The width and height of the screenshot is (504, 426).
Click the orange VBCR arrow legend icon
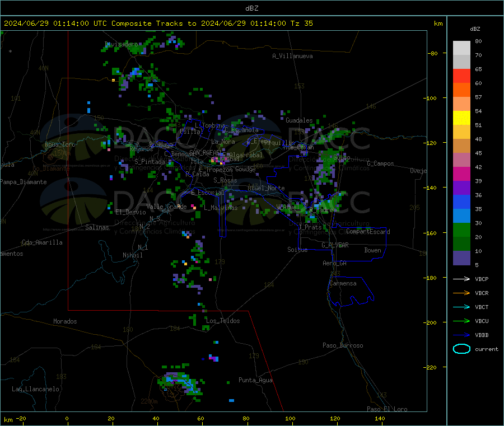tap(461, 293)
